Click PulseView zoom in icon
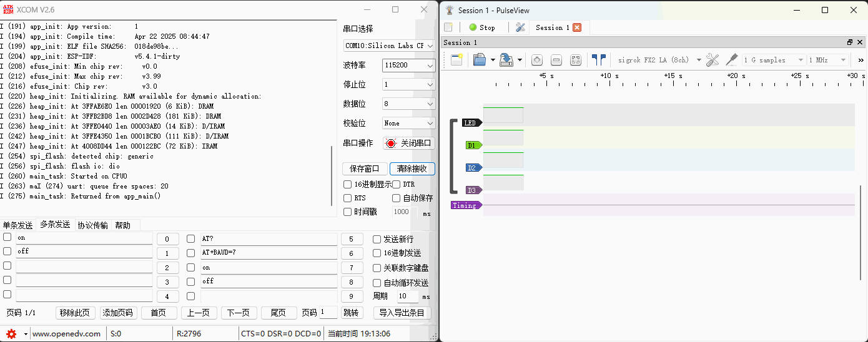868x342 pixels. pyautogui.click(x=536, y=60)
